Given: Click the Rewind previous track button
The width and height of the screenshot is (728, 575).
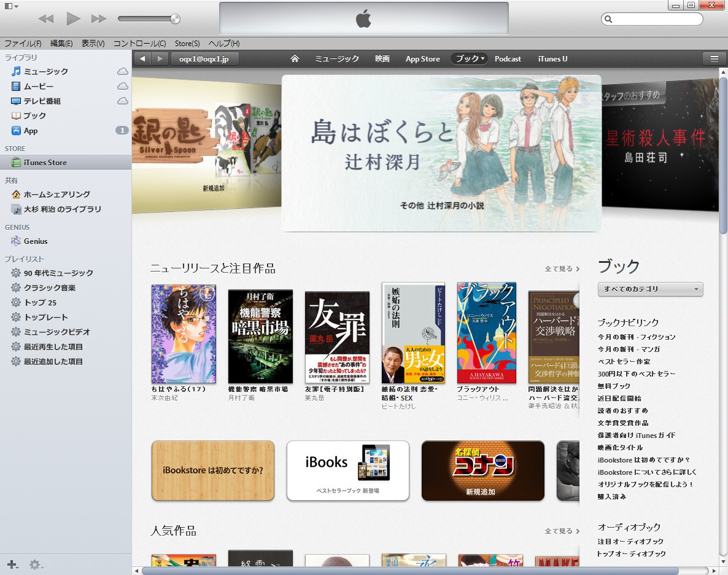Looking at the screenshot, I should 45,18.
